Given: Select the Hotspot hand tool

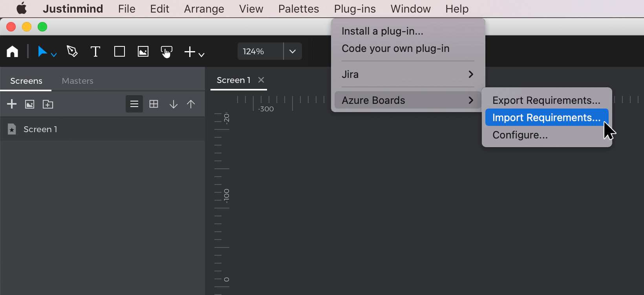Looking at the screenshot, I should [x=166, y=52].
